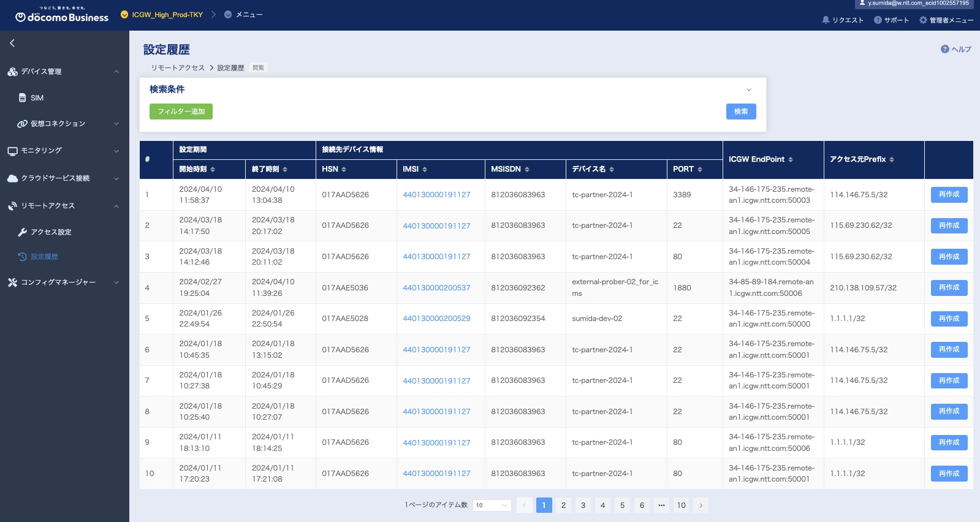The image size is (980, 522).
Task: Collapse the search conditions panel
Action: [748, 89]
